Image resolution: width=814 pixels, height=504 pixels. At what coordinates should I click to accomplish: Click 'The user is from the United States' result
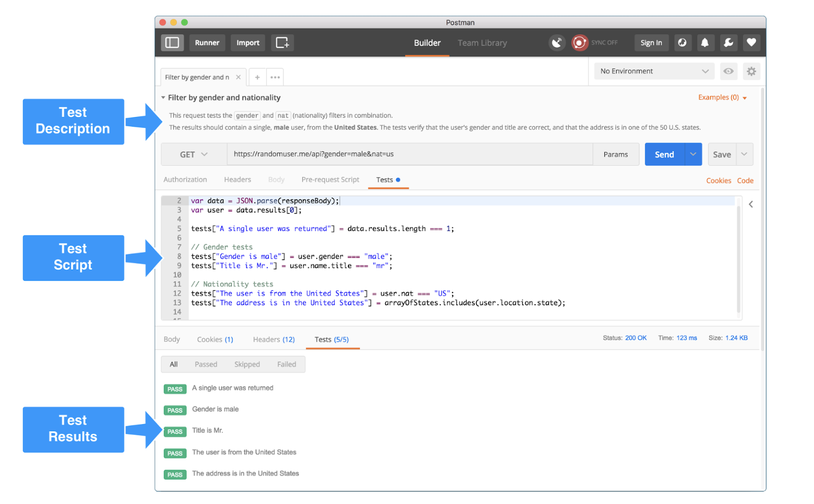coord(244,452)
